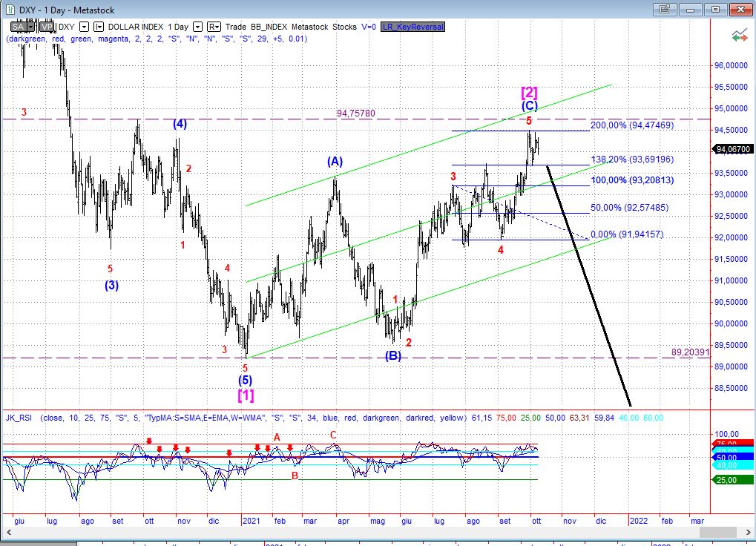Viewport: 756px width, 546px height.
Task: Select the blue (A) wave label
Action: coord(335,162)
